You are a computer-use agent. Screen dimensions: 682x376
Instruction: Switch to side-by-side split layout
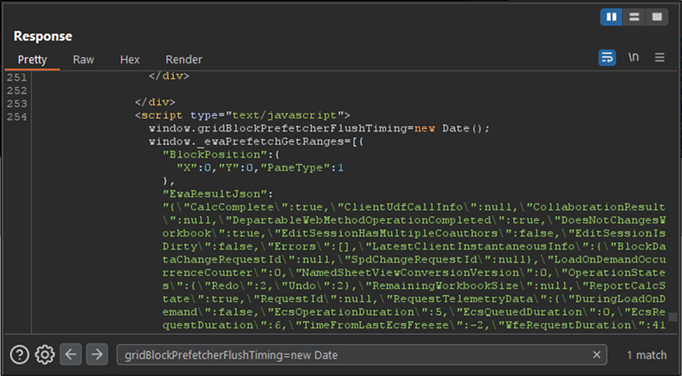(x=611, y=17)
